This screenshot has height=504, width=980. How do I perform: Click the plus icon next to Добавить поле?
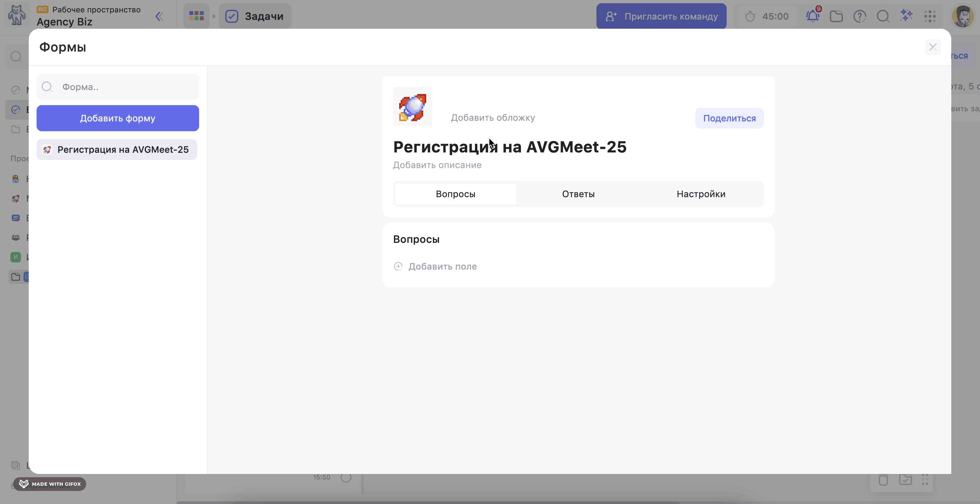coord(398,266)
